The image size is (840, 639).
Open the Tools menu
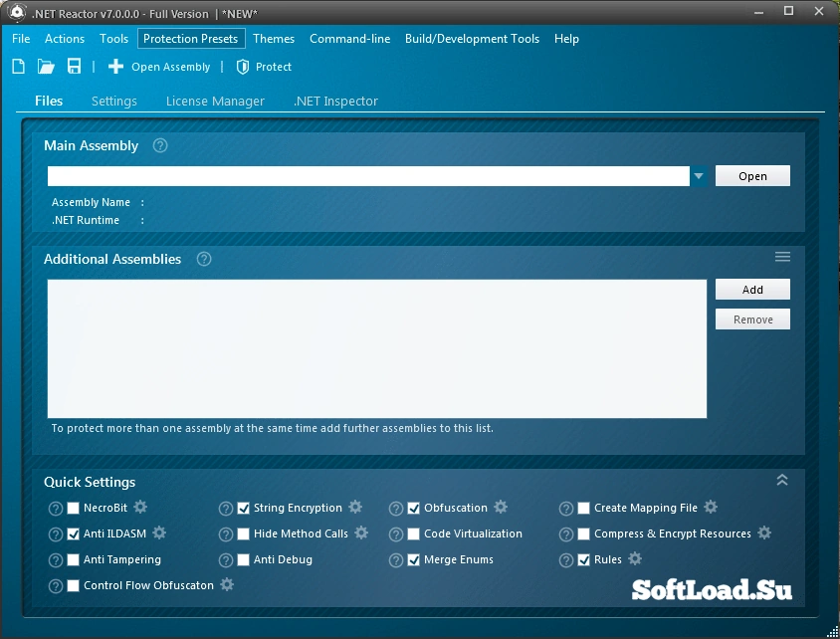coord(114,39)
